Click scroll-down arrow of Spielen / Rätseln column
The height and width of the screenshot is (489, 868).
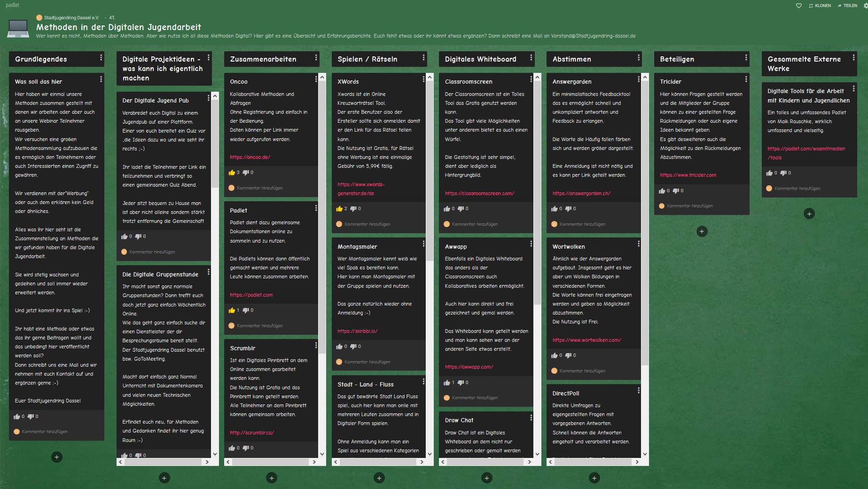[x=430, y=454]
